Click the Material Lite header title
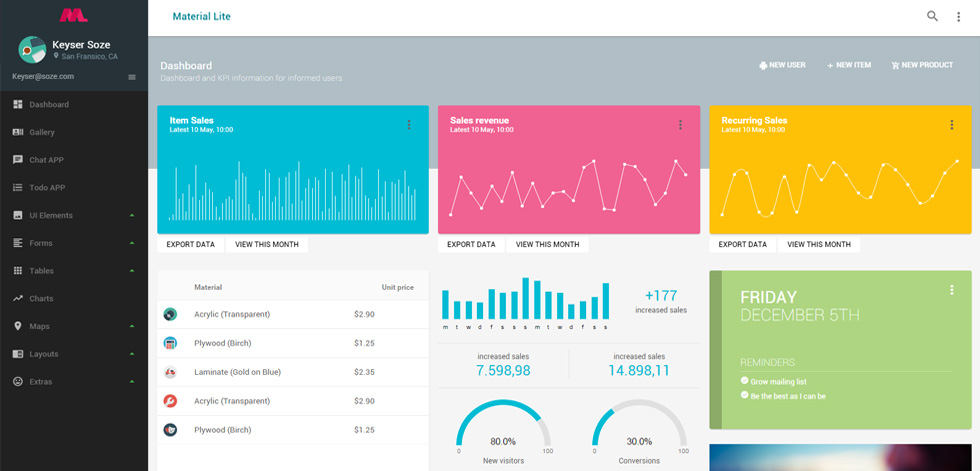 pos(201,17)
